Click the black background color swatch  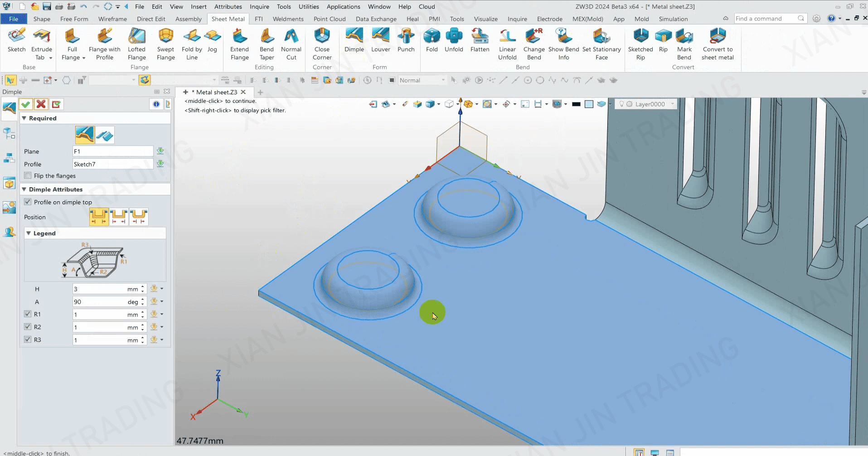[576, 104]
